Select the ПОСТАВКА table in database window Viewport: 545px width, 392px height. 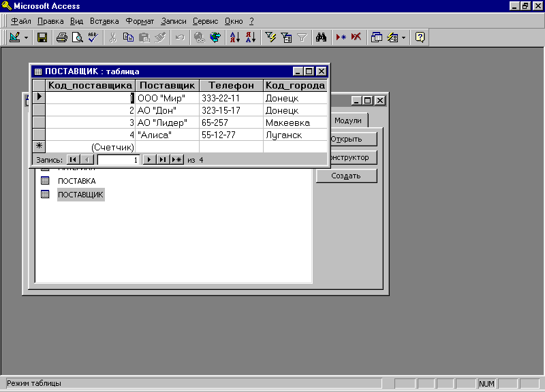(x=76, y=181)
